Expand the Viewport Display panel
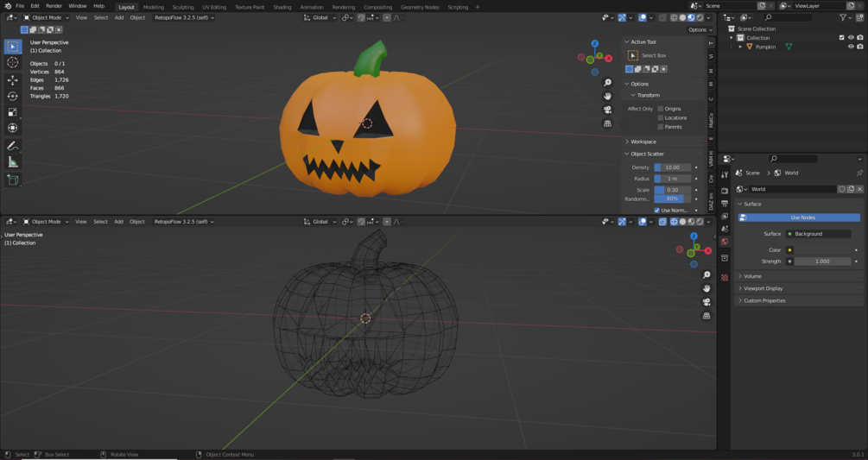 798,288
